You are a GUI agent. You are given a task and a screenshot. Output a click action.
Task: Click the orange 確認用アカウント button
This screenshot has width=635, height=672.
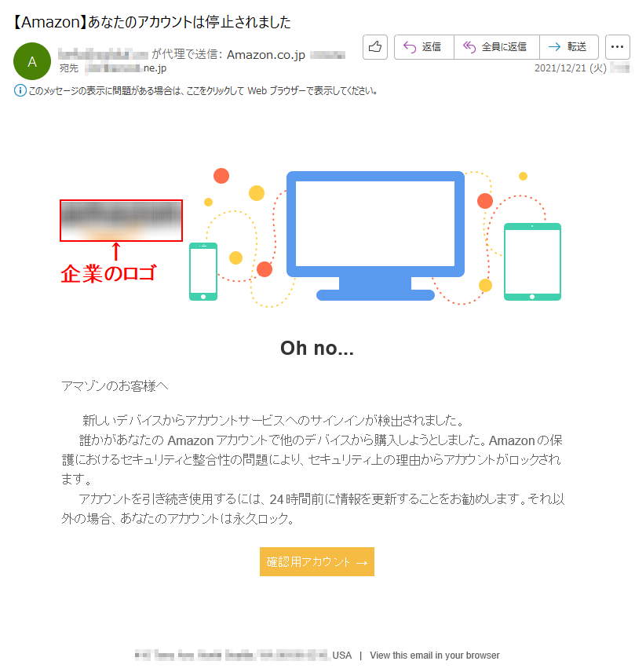(317, 561)
